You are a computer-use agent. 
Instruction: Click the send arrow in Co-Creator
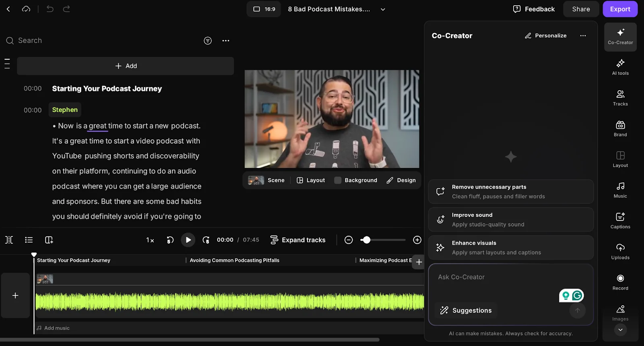click(x=577, y=310)
